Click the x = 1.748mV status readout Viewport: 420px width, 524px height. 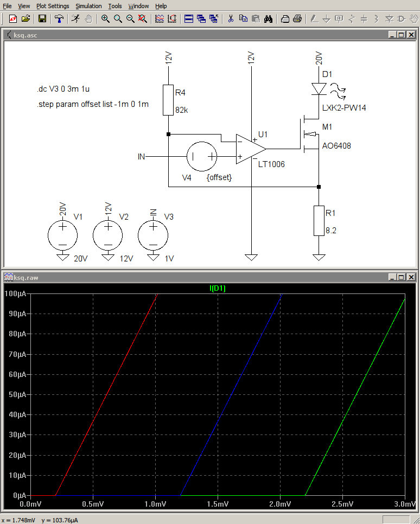(18, 520)
